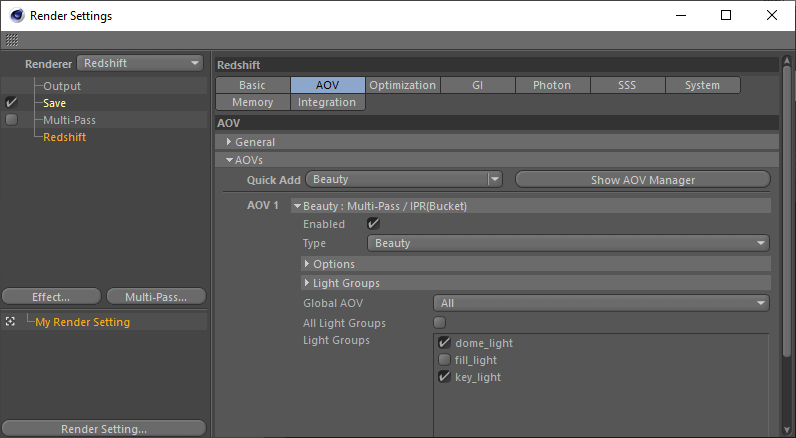The image size is (796, 438).
Task: Click the Cinema 4D app icon in title bar
Action: tap(17, 16)
